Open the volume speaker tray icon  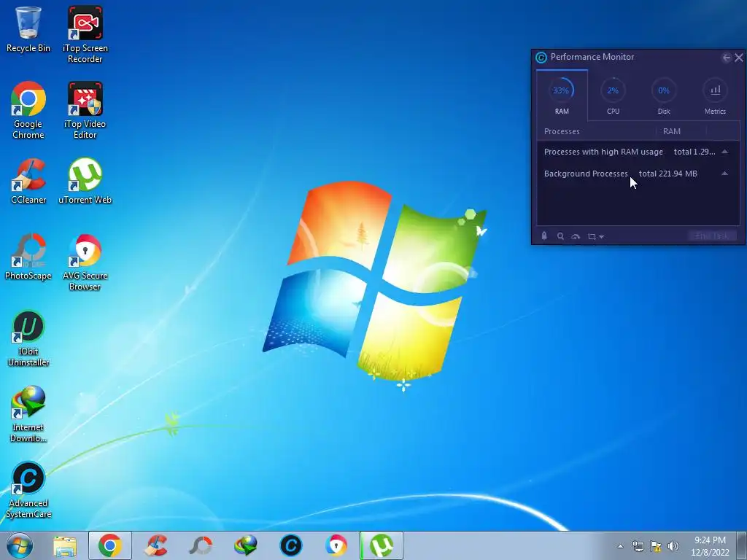[673, 546]
